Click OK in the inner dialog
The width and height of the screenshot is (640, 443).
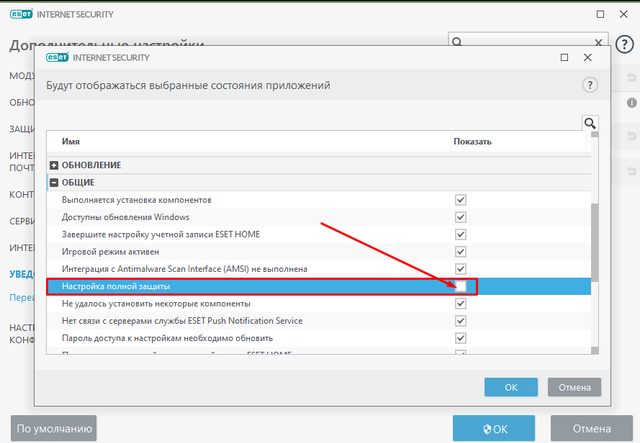(x=511, y=387)
